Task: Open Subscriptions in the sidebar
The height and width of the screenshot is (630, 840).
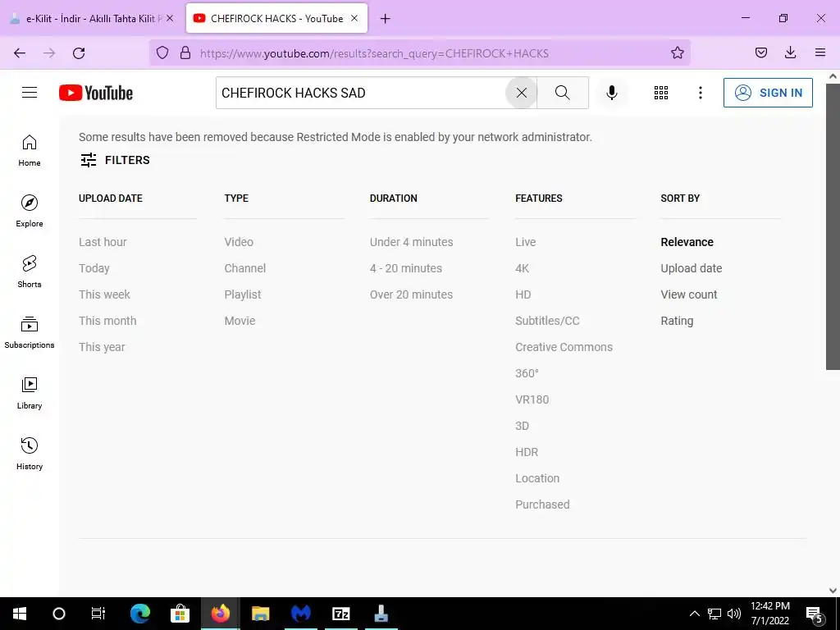Action: coord(30,332)
